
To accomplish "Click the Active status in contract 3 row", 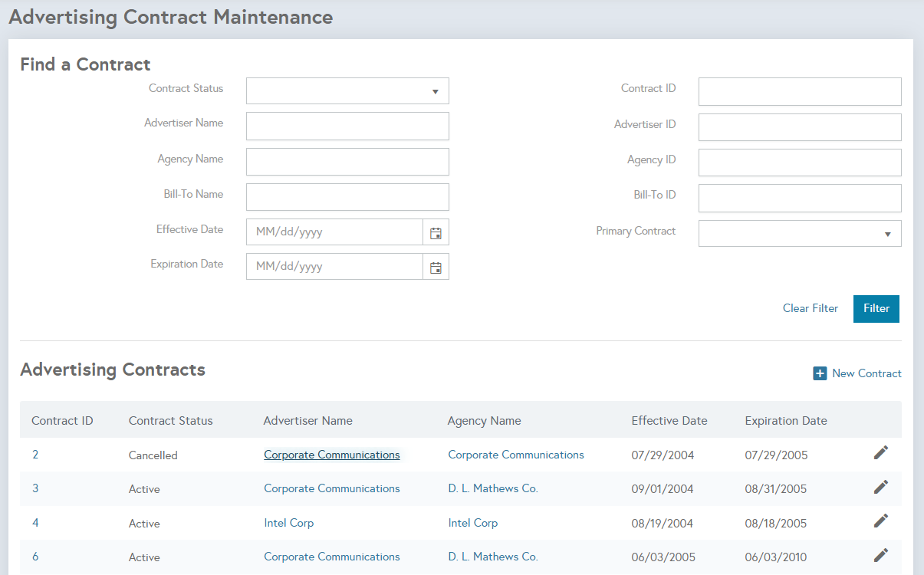I will point(144,489).
